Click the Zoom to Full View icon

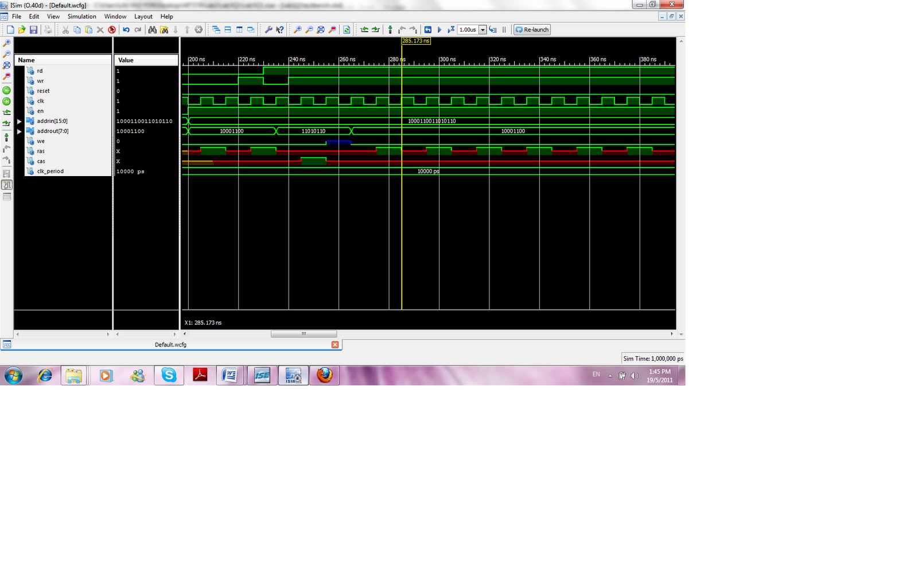pyautogui.click(x=7, y=65)
